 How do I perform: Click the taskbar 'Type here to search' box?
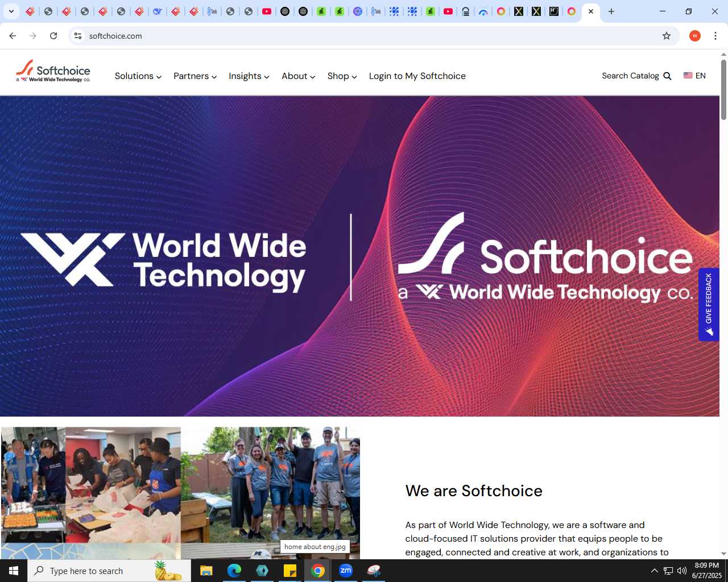[x=109, y=571]
